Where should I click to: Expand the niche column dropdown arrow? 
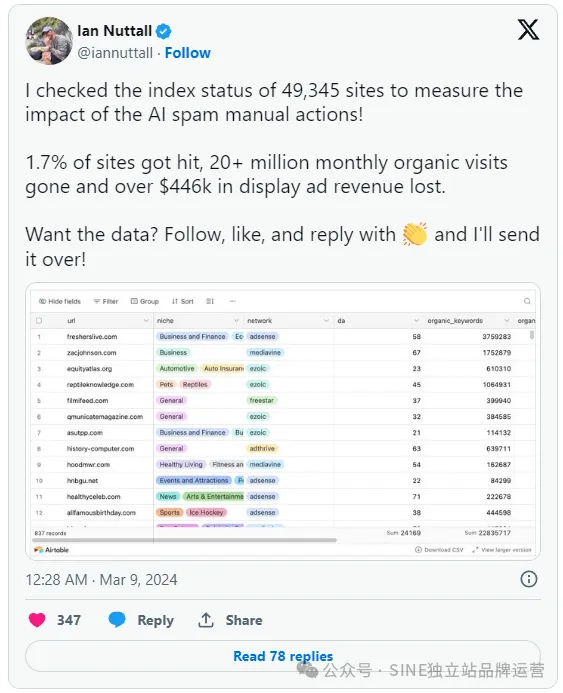coord(236,320)
